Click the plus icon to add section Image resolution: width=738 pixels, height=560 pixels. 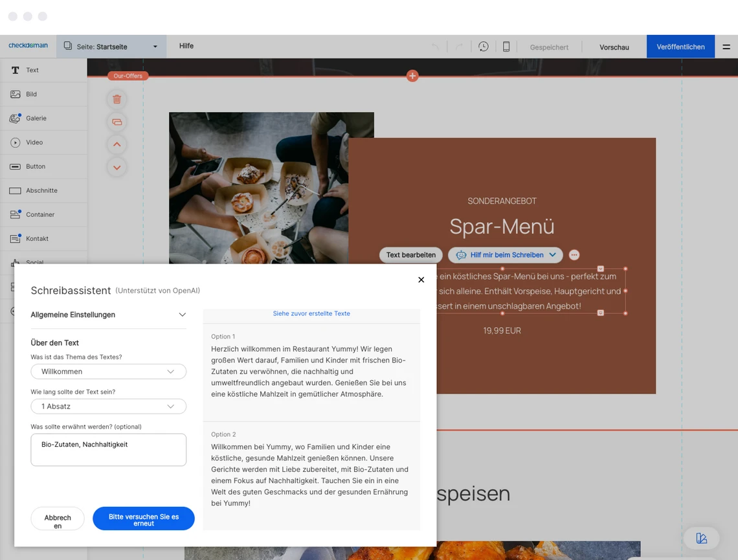click(x=412, y=76)
